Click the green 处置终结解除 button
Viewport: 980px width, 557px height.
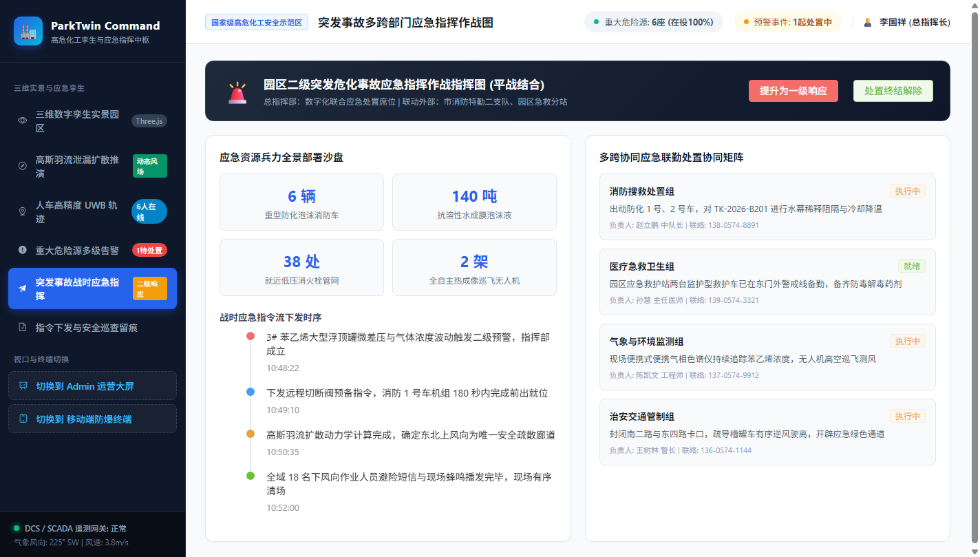pyautogui.click(x=893, y=91)
